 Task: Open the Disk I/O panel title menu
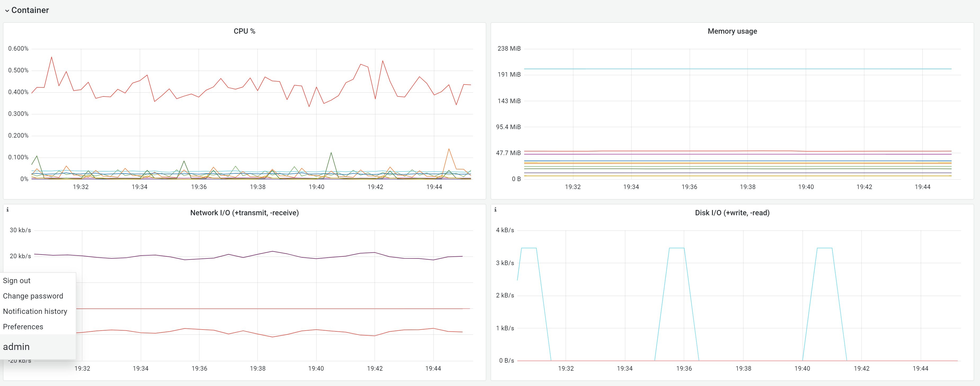tap(732, 213)
